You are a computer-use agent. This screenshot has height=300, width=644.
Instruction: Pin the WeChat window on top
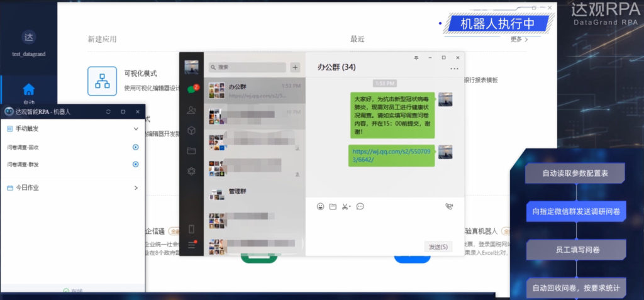click(x=416, y=58)
